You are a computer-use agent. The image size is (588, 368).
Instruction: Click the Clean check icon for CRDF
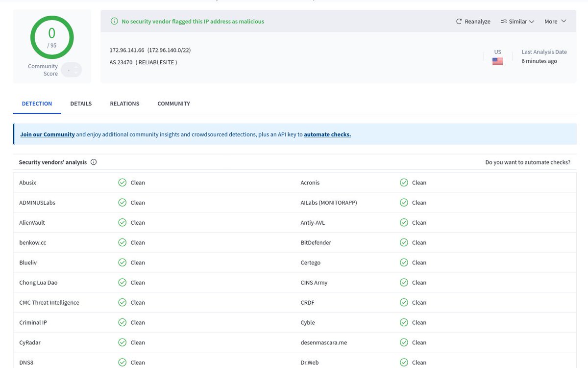coord(404,303)
